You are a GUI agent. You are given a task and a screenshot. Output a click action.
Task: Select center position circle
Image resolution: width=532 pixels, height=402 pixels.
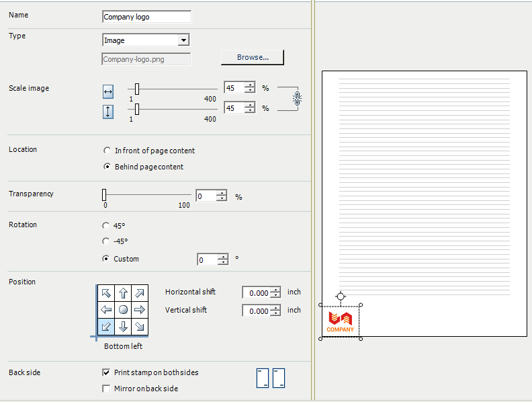click(123, 309)
